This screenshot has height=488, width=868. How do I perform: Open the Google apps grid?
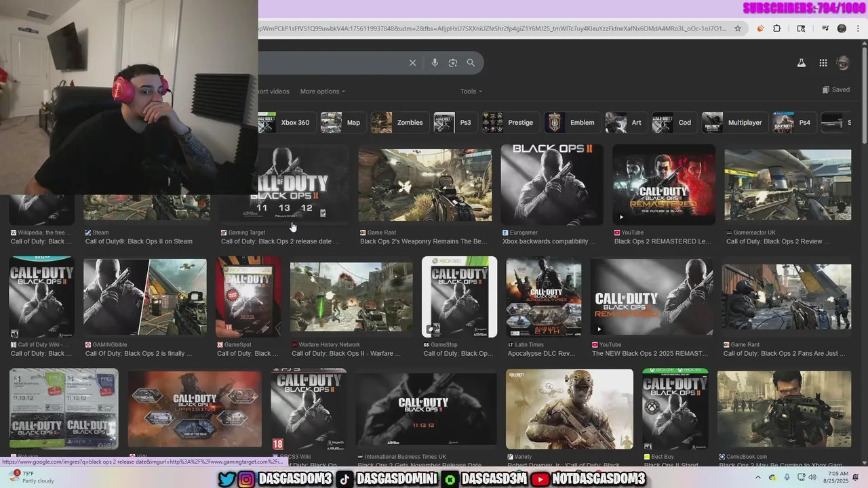tap(823, 63)
